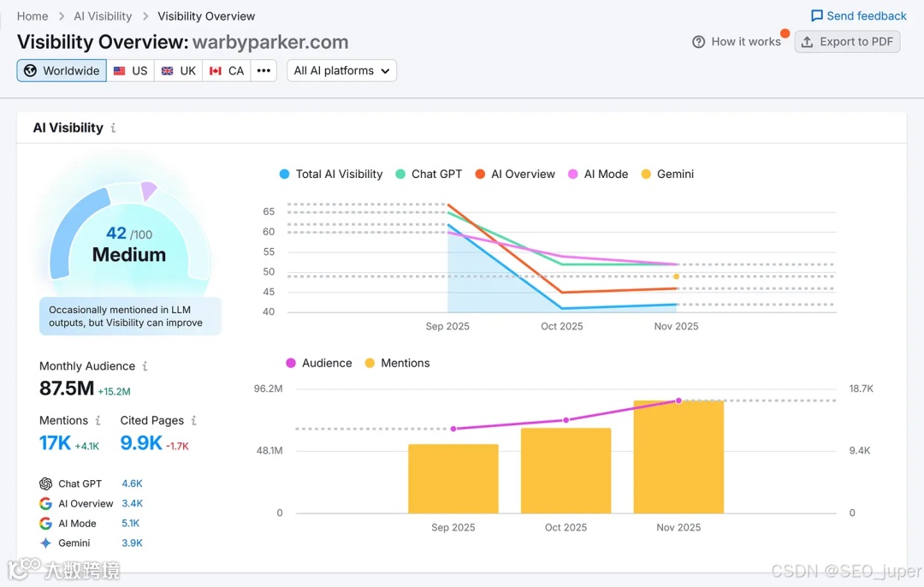Viewport: 924px width, 587px height.
Task: Click Send feedback link
Action: [859, 16]
